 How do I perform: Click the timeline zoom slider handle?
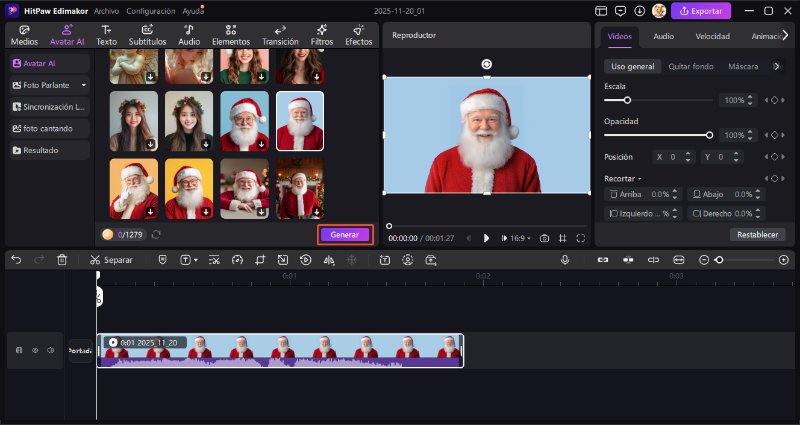tap(719, 260)
